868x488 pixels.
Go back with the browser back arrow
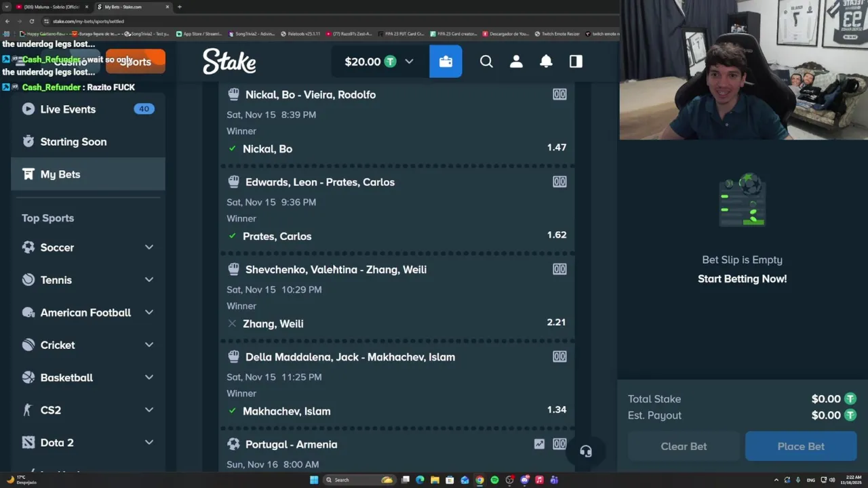point(7,21)
